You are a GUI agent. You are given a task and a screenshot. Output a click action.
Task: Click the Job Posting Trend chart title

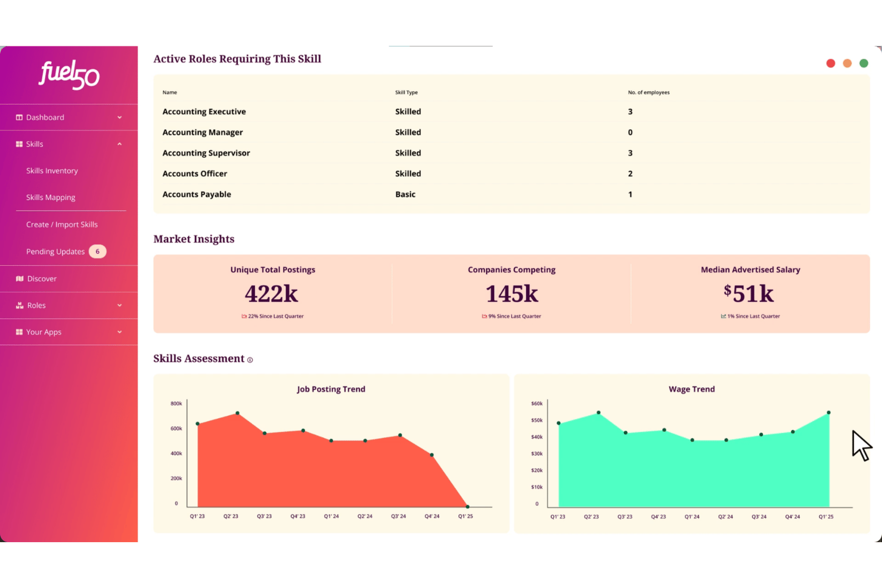(x=331, y=389)
